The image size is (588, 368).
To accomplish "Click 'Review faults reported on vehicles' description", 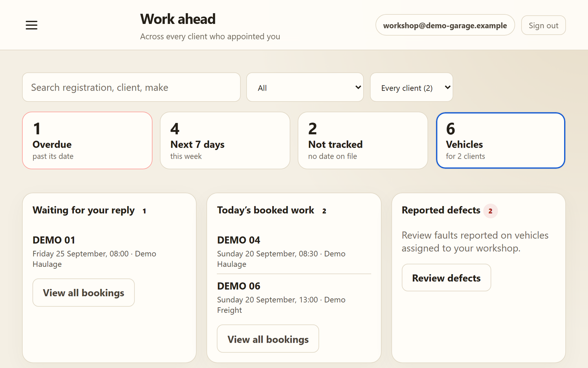I will click(x=475, y=241).
